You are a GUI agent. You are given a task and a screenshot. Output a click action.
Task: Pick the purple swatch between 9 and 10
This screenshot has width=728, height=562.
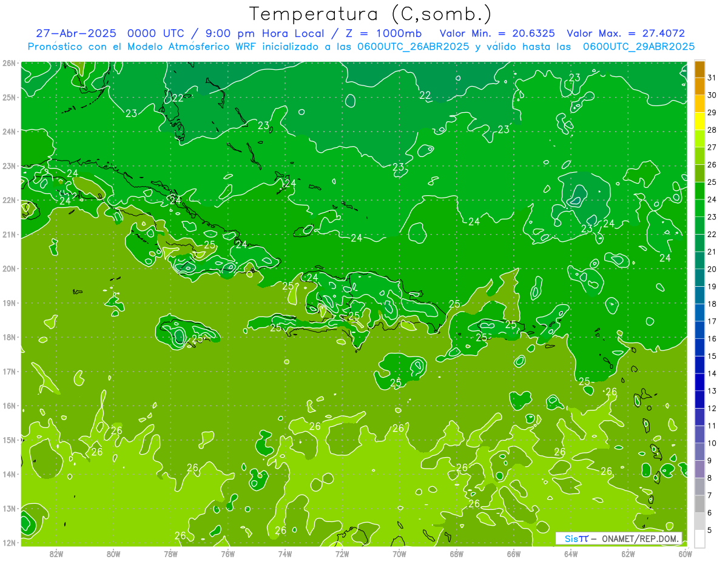point(699,452)
